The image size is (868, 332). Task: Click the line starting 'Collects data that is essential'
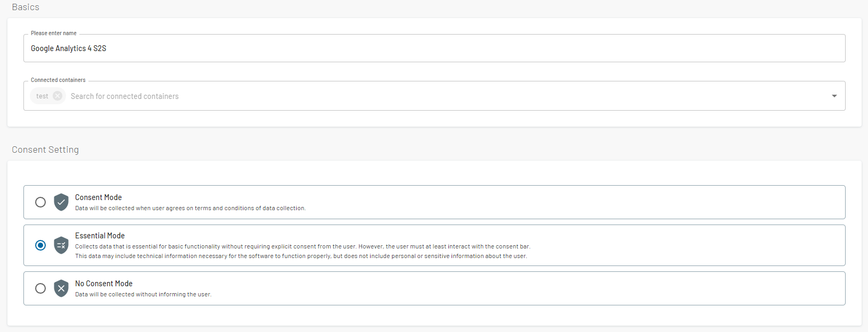[302, 246]
